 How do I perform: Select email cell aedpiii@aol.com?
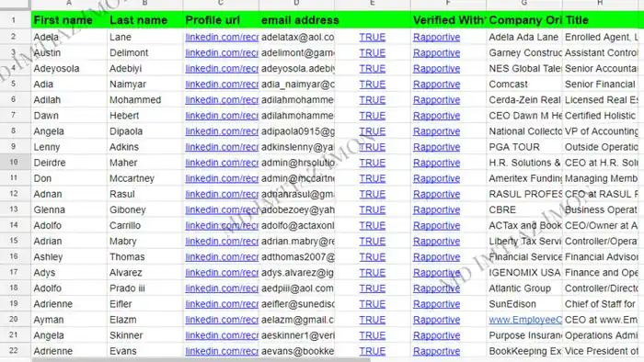(297, 288)
